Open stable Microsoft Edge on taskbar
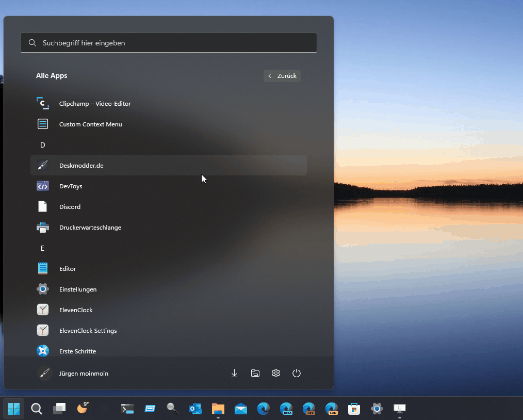The height and width of the screenshot is (420, 523). (264, 409)
